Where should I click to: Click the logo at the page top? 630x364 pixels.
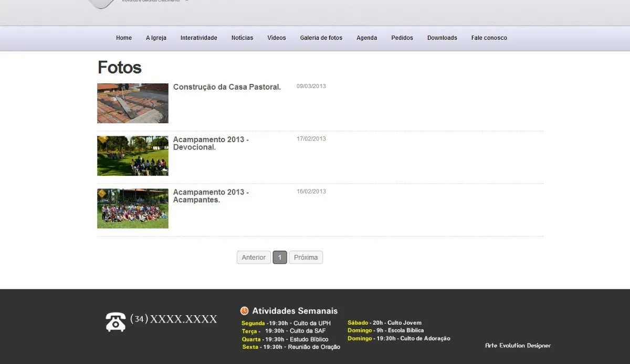coord(138,4)
